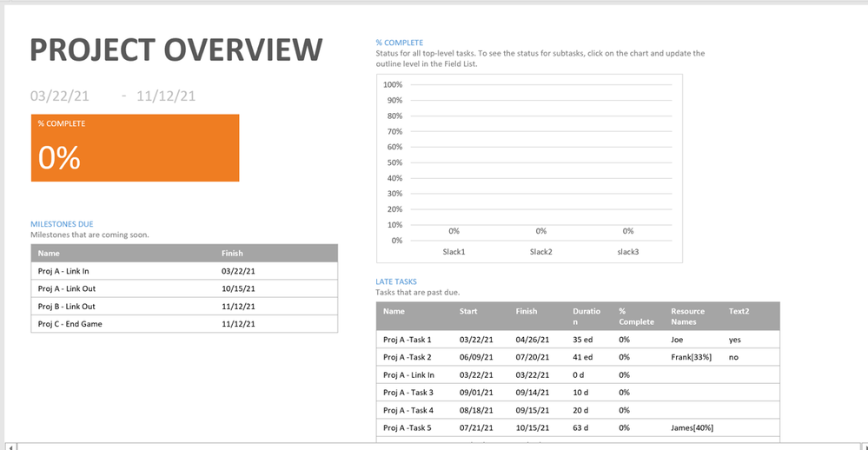Select Finish header in Milestones Due table
This screenshot has width=868, height=450.
[x=232, y=253]
